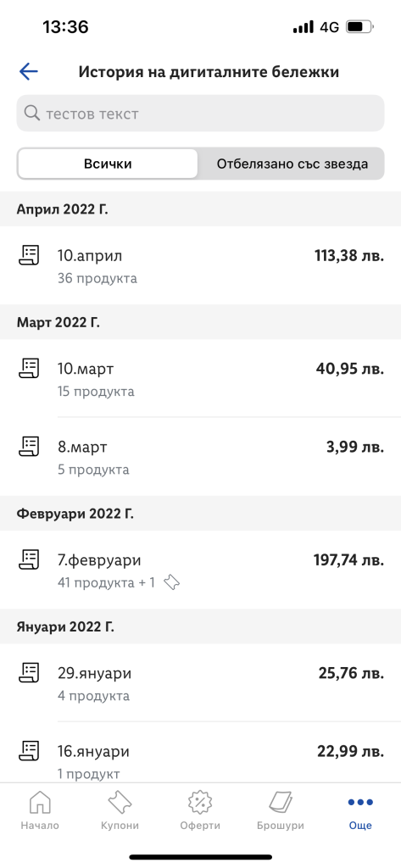This screenshot has height=868, width=401.
Task: Tap amount 3,99 лв. on 8.март
Action: tap(355, 447)
